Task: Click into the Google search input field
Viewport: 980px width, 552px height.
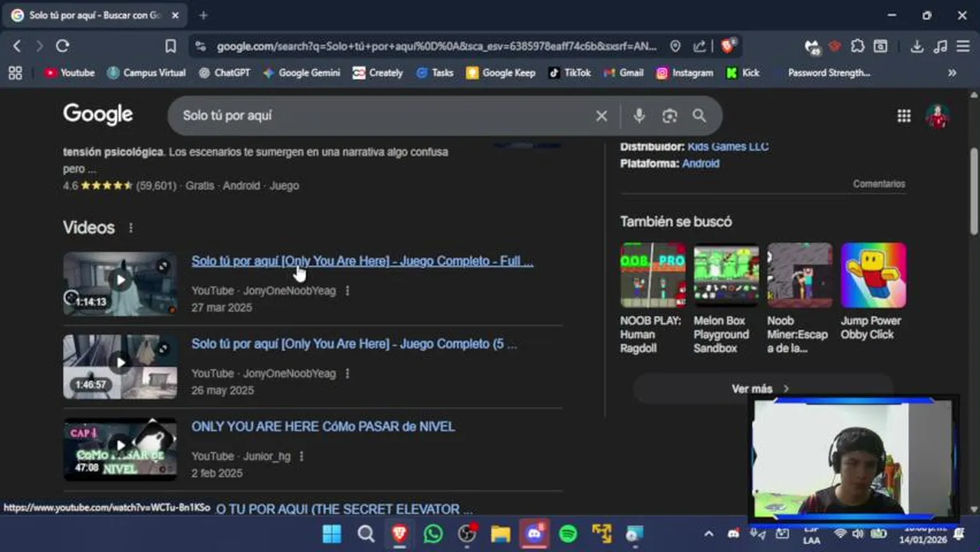Action: tap(383, 116)
